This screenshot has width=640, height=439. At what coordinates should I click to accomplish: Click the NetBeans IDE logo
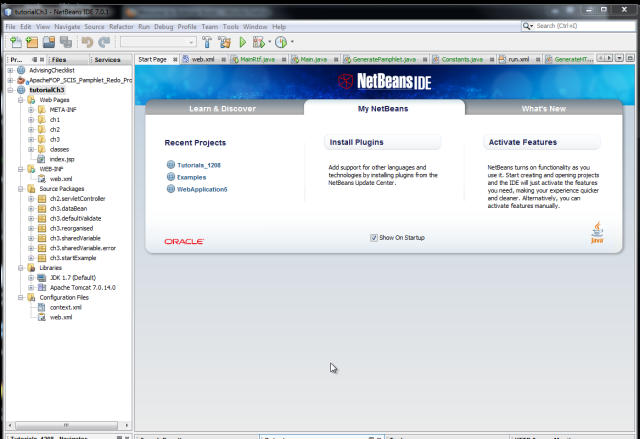384,81
